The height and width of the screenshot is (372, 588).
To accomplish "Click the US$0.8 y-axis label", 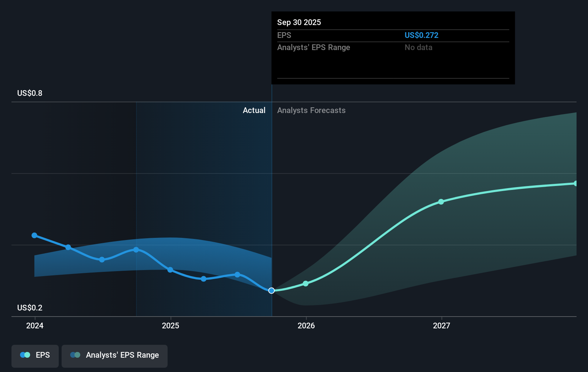I will pyautogui.click(x=30, y=93).
